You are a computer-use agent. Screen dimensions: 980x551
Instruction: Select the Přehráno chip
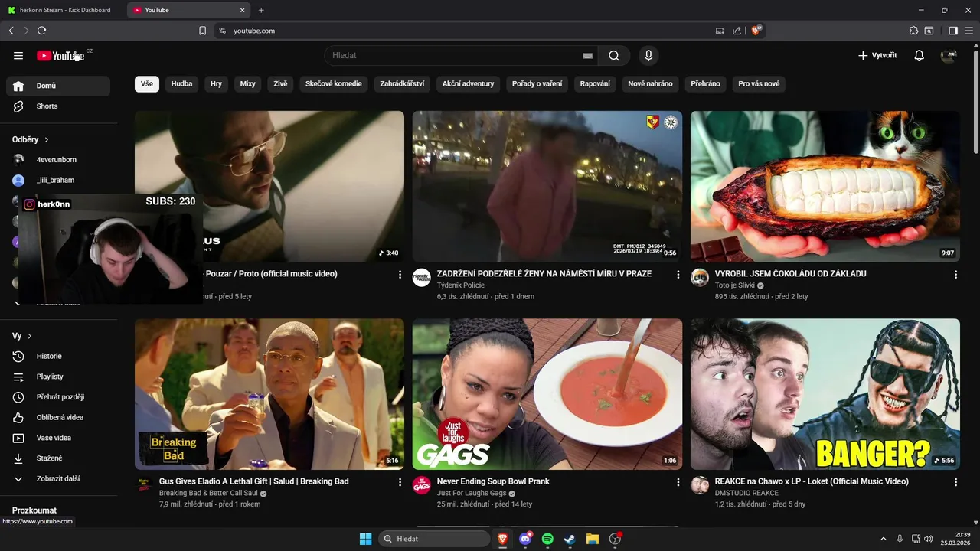point(705,83)
